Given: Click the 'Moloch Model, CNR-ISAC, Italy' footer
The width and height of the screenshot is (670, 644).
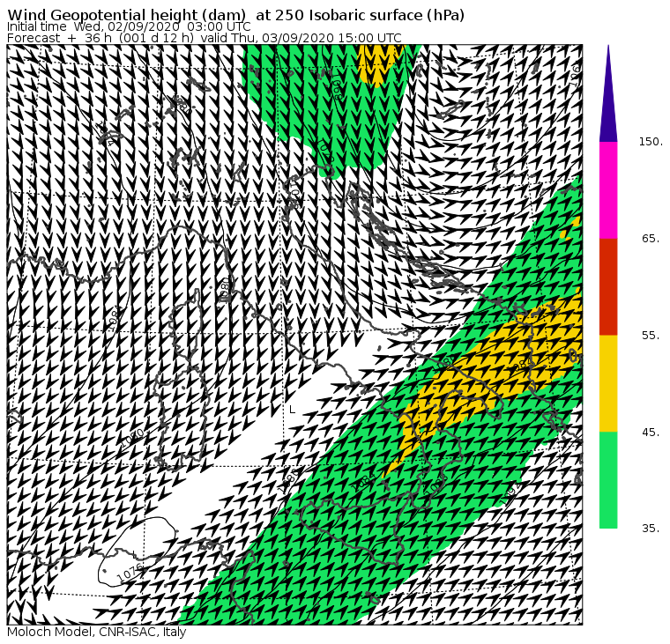Looking at the screenshot, I should point(97,632).
